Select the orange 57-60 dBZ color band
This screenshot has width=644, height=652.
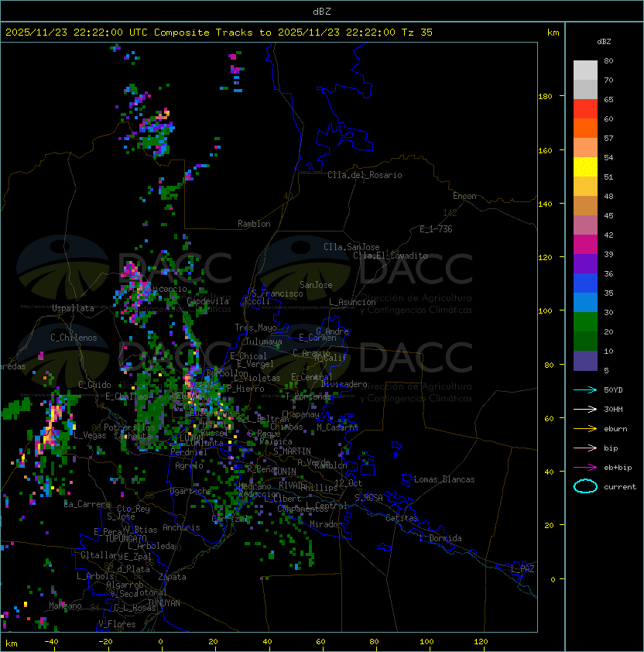(585, 129)
